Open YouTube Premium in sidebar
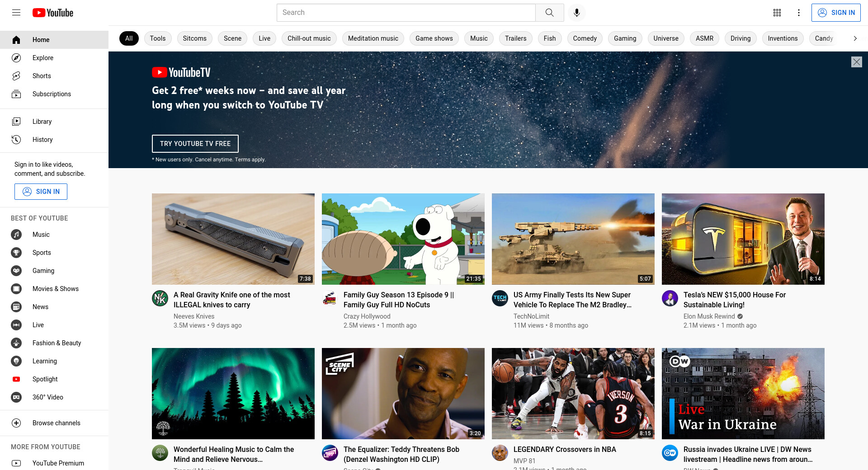Viewport: 868px width, 470px height. pos(54,463)
